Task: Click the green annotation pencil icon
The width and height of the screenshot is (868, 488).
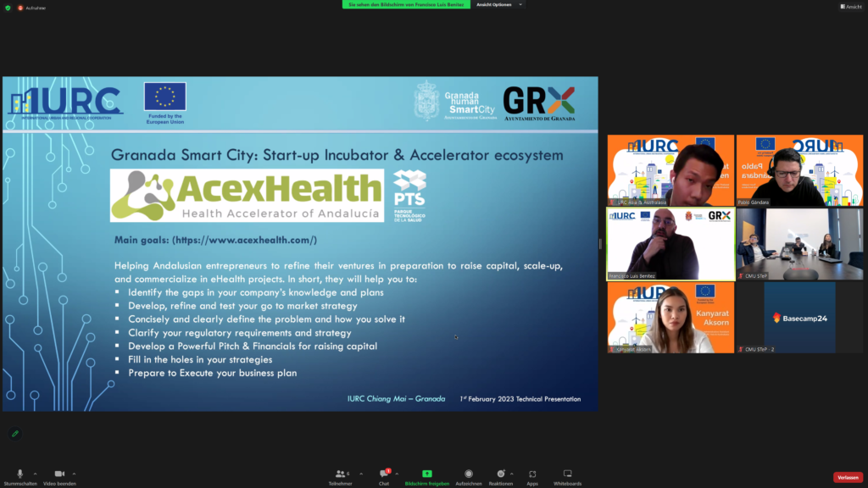Action: [14, 434]
